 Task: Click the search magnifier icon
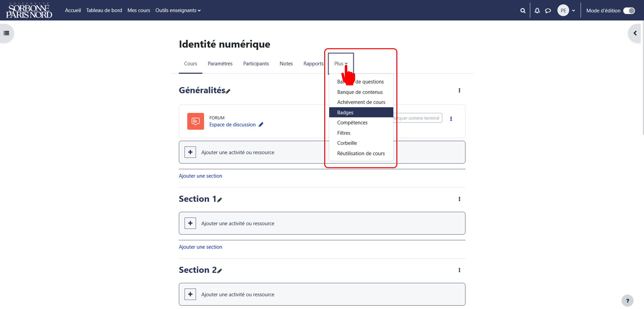pyautogui.click(x=523, y=11)
